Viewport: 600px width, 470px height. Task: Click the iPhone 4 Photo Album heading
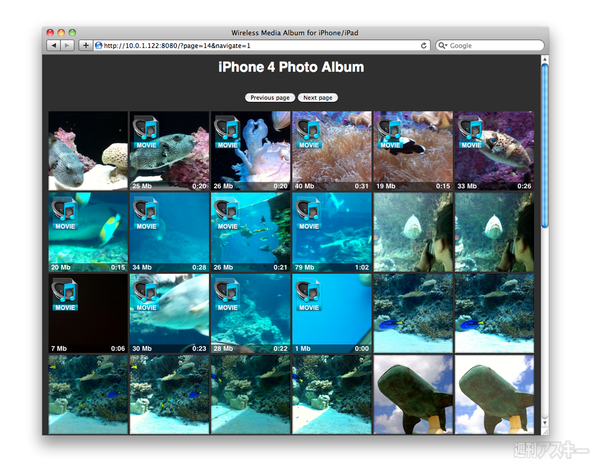pyautogui.click(x=291, y=67)
